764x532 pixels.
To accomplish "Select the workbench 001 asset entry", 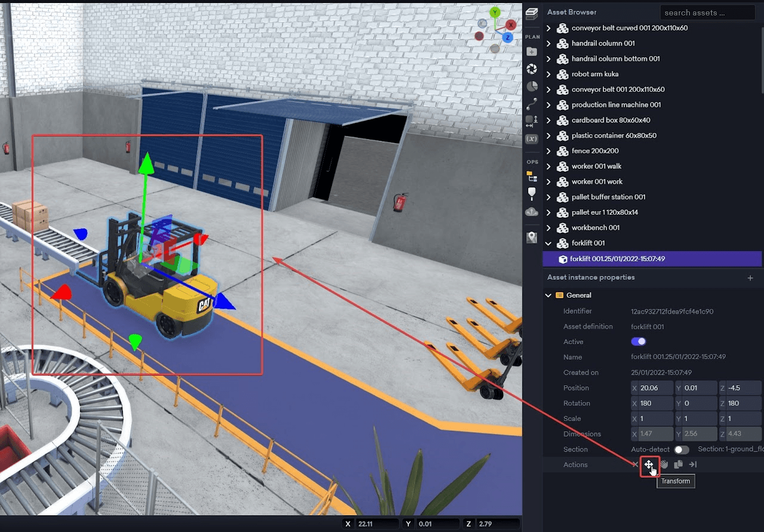I will (x=595, y=228).
